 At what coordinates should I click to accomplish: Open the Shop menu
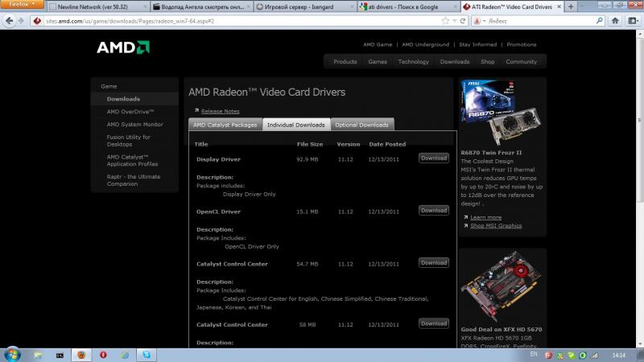tap(488, 62)
